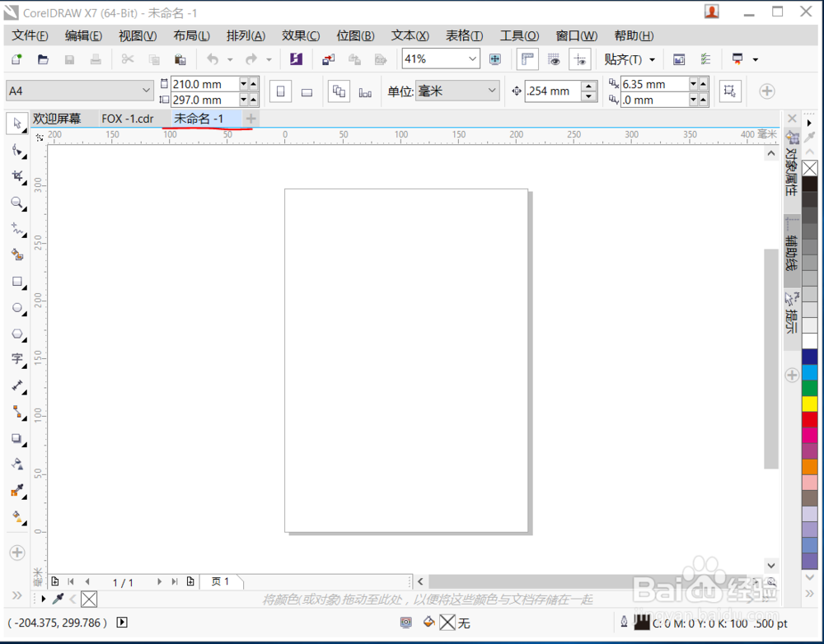The image size is (824, 644).
Task: Click the page width 210.0 mm field
Action: [x=204, y=84]
